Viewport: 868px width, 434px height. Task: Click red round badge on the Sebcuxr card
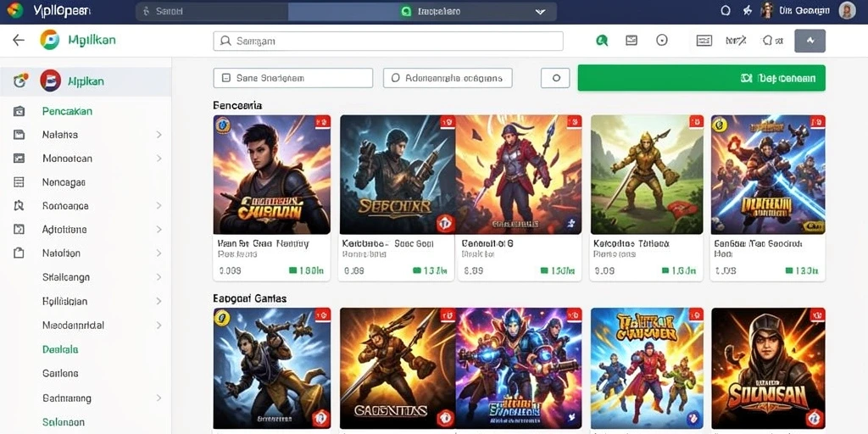coord(445,223)
